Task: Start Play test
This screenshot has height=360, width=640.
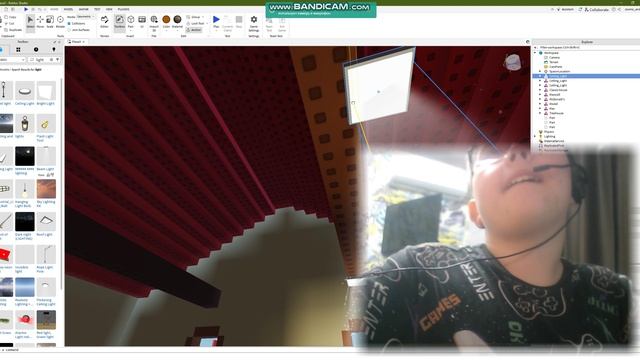Action: tap(216, 22)
